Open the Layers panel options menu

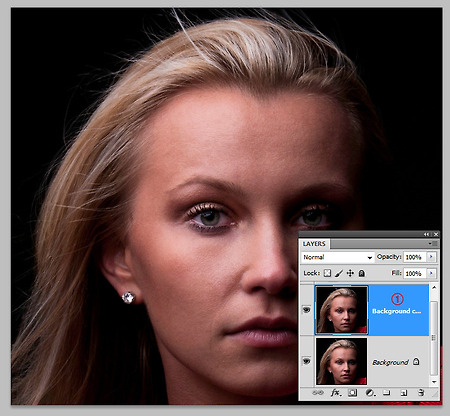pos(433,244)
